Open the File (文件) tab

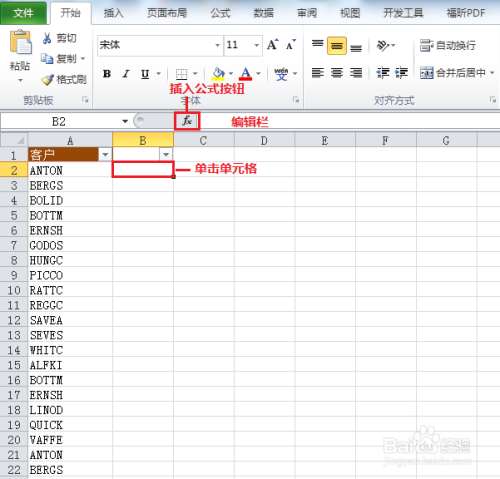[x=23, y=13]
